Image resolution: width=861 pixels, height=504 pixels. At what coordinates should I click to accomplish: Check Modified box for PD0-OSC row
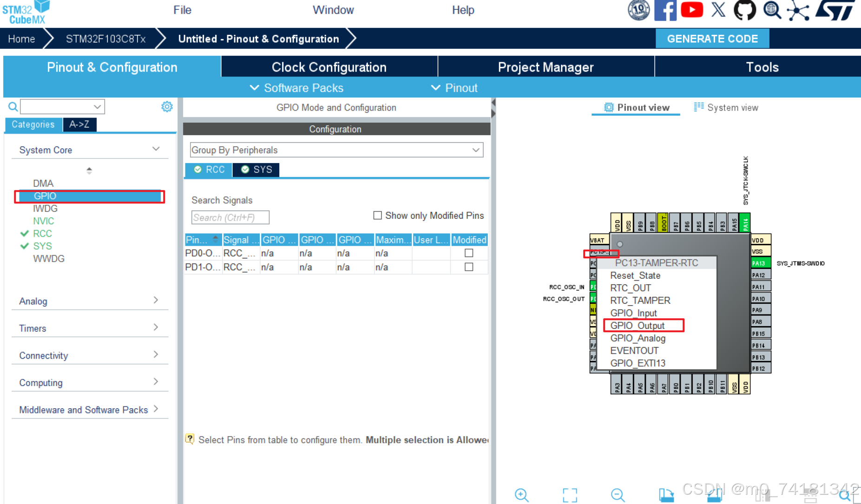tap(469, 253)
